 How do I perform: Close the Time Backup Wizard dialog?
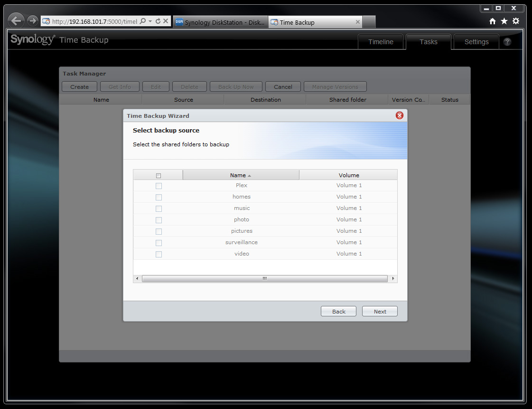click(x=399, y=115)
